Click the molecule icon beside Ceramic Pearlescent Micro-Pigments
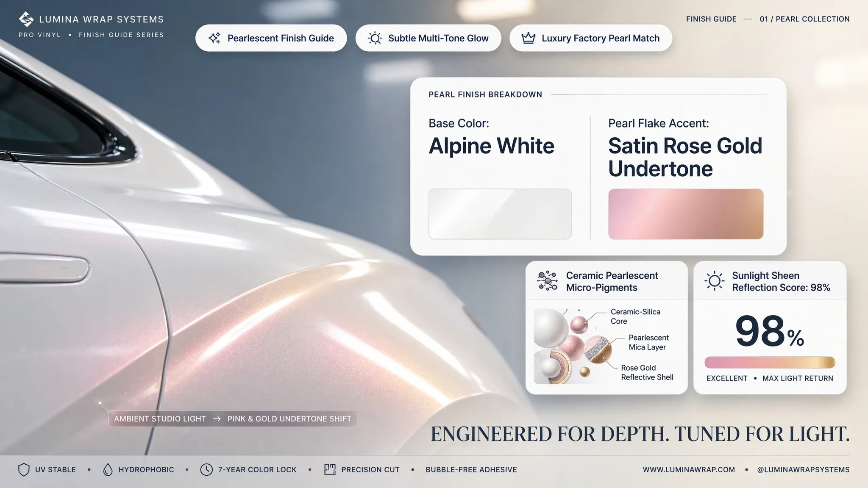Image resolution: width=868 pixels, height=488 pixels. [547, 281]
